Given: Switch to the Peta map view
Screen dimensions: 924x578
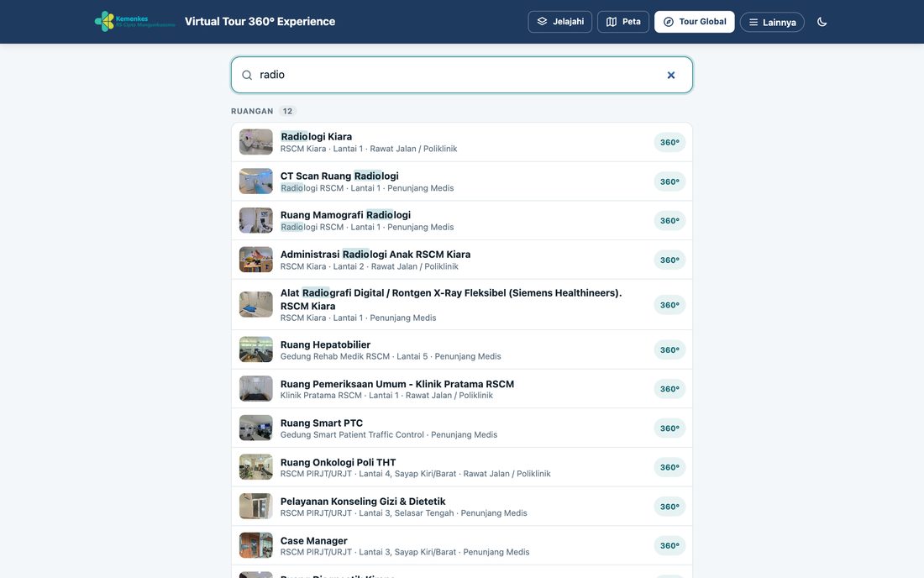Looking at the screenshot, I should point(623,22).
